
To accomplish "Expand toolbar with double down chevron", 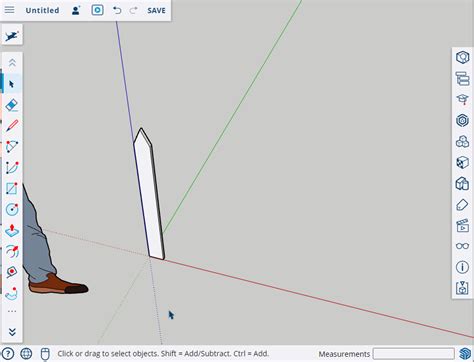I will point(12,332).
